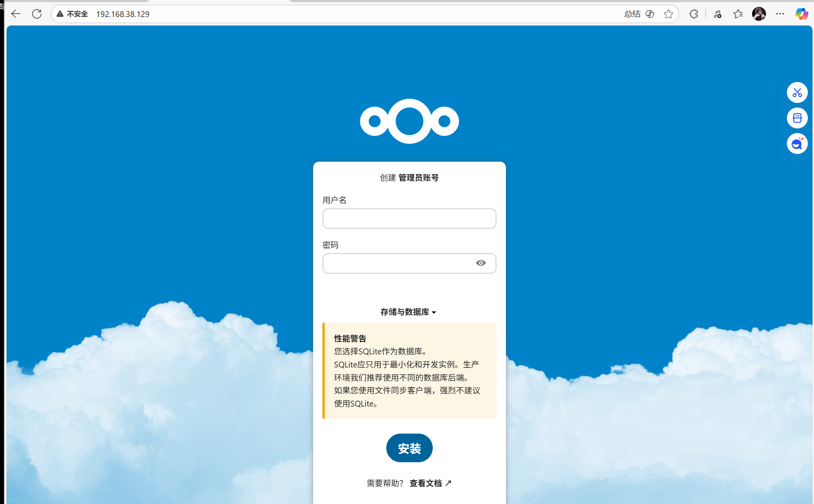Add this page to favorites with the star
814x504 pixels.
668,14
